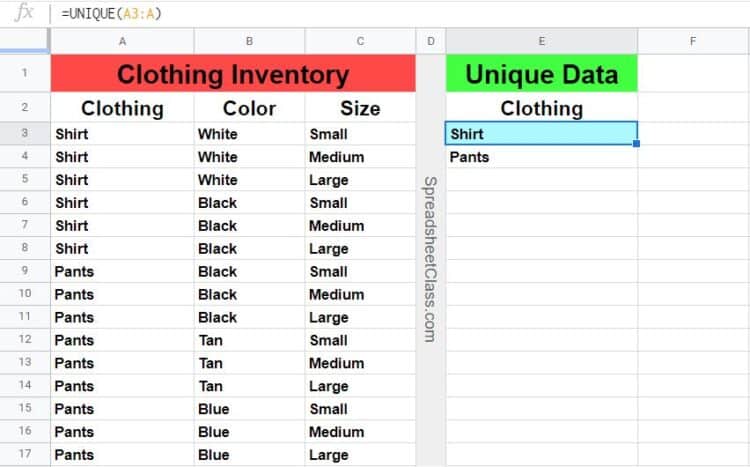
Task: Select column C header
Action: [360, 41]
